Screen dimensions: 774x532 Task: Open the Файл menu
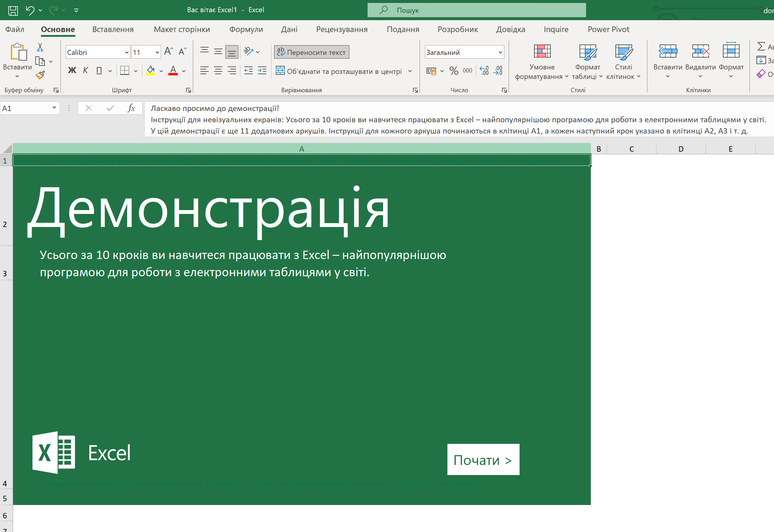pyautogui.click(x=15, y=29)
